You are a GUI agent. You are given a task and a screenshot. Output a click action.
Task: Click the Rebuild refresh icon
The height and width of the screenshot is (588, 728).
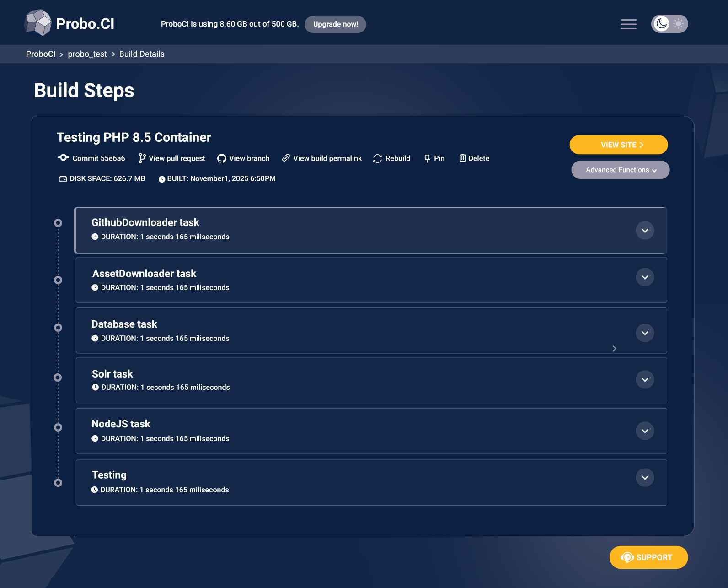click(377, 158)
